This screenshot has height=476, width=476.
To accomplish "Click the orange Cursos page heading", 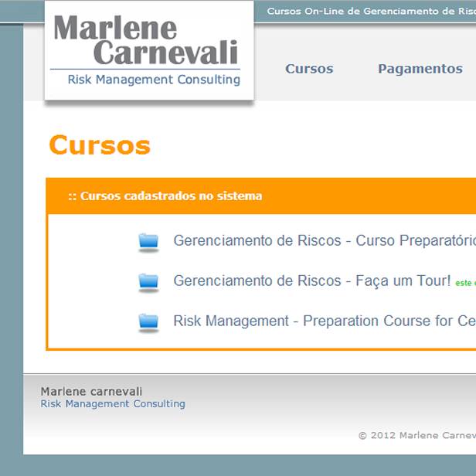I will pyautogui.click(x=100, y=145).
